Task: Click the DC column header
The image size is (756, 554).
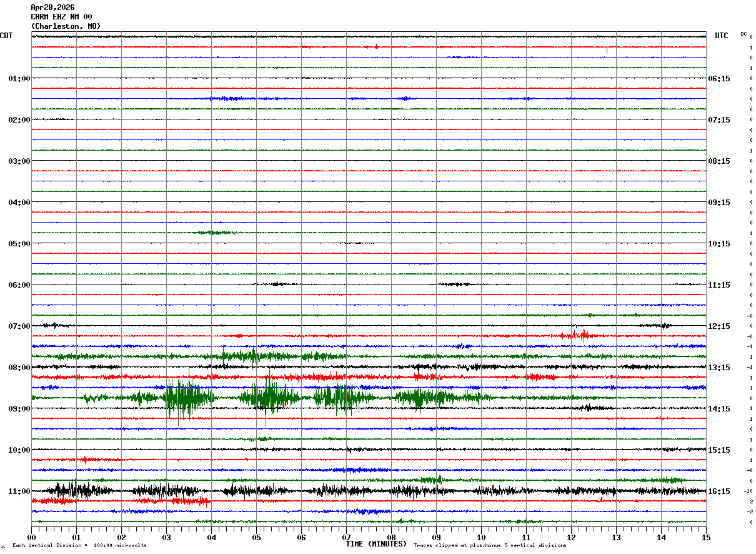Action: point(744,34)
